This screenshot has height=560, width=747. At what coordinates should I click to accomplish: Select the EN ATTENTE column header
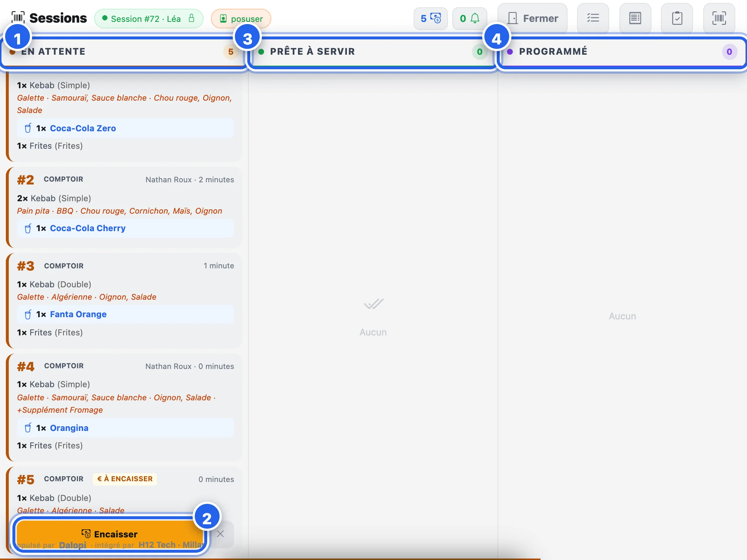coord(124,52)
